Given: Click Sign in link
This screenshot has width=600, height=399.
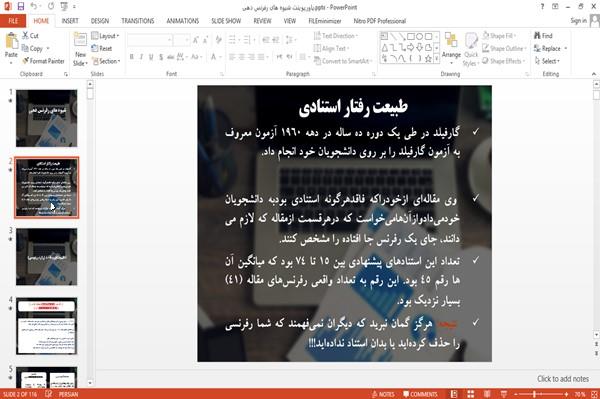Looking at the screenshot, I should click(578, 21).
